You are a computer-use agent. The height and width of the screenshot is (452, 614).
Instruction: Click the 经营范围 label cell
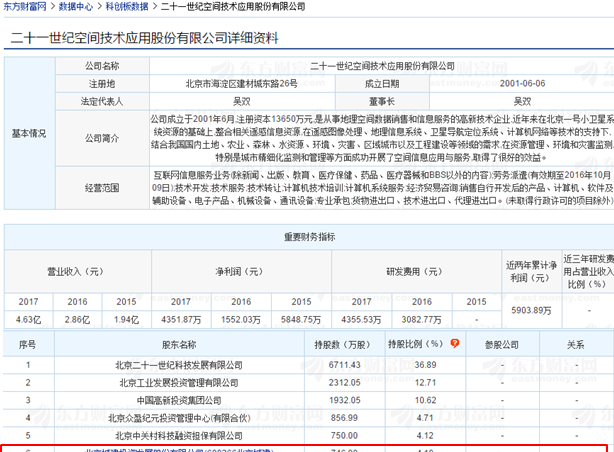coord(102,188)
